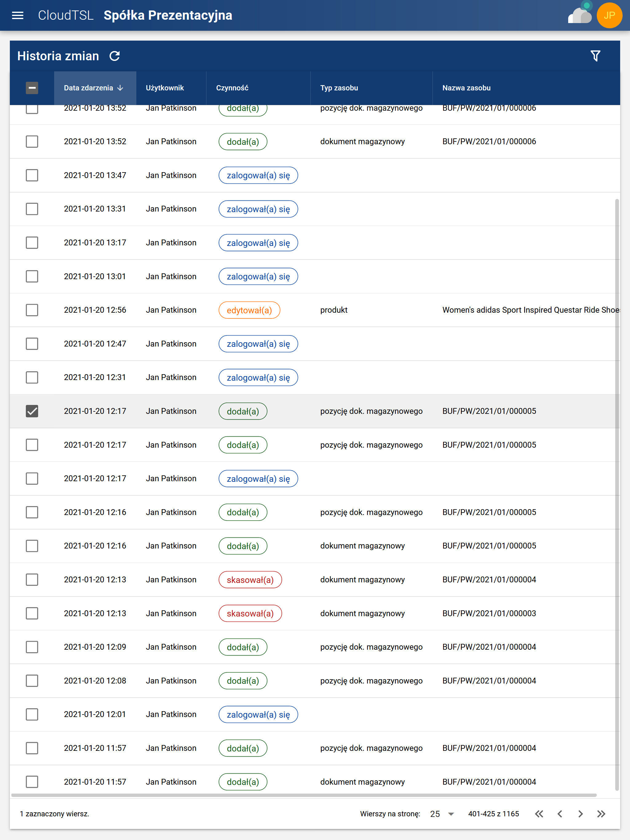The height and width of the screenshot is (840, 630).
Task: Click 'dokument magazynowy' in the 12:16 row
Action: coord(362,546)
